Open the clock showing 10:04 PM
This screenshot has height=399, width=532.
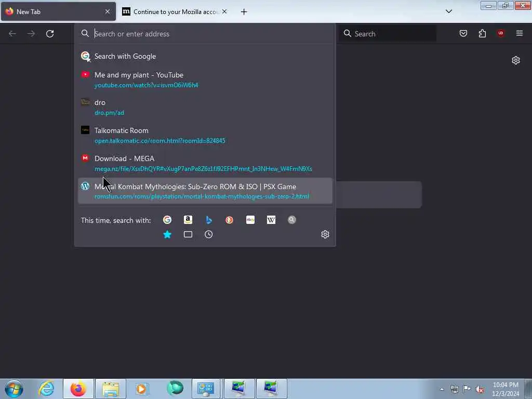pos(506,389)
